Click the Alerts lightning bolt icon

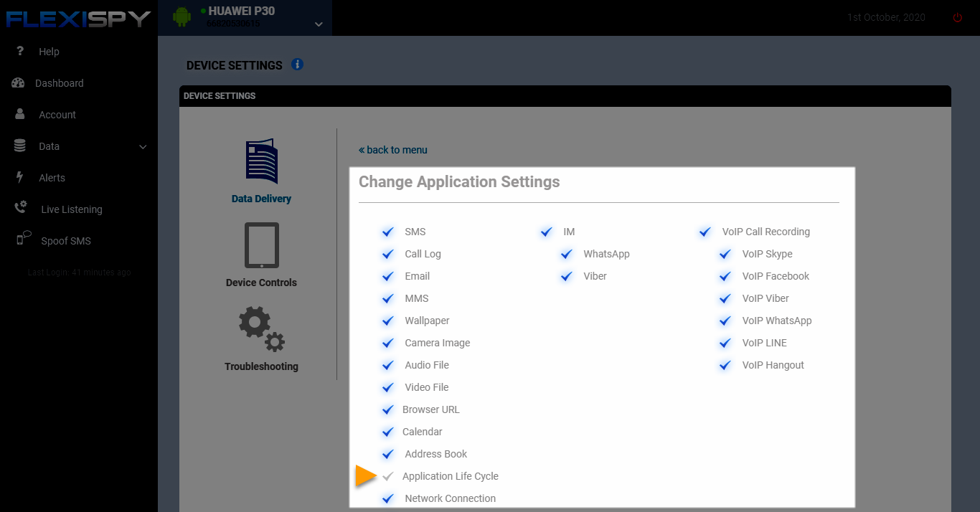tap(20, 177)
